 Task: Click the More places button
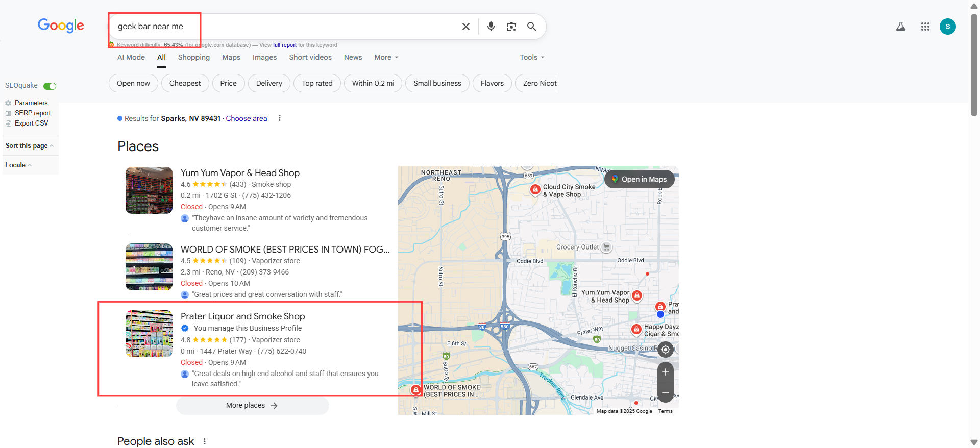click(x=252, y=406)
